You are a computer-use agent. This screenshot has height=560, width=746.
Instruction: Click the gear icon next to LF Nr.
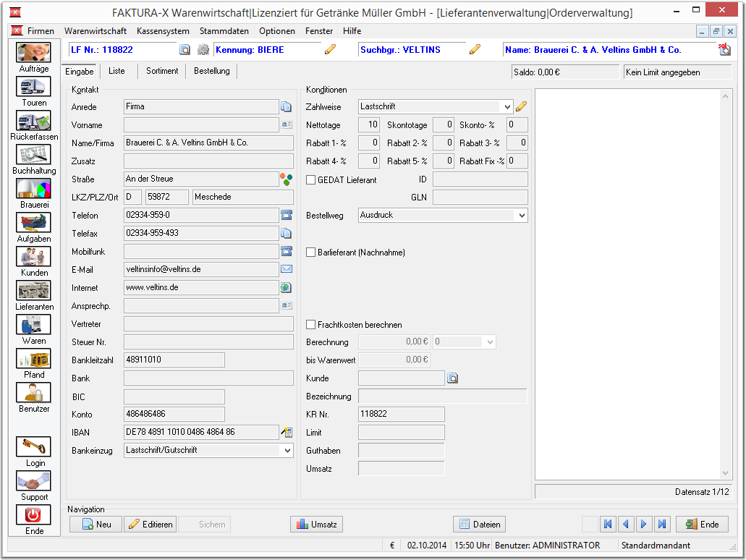click(x=203, y=49)
